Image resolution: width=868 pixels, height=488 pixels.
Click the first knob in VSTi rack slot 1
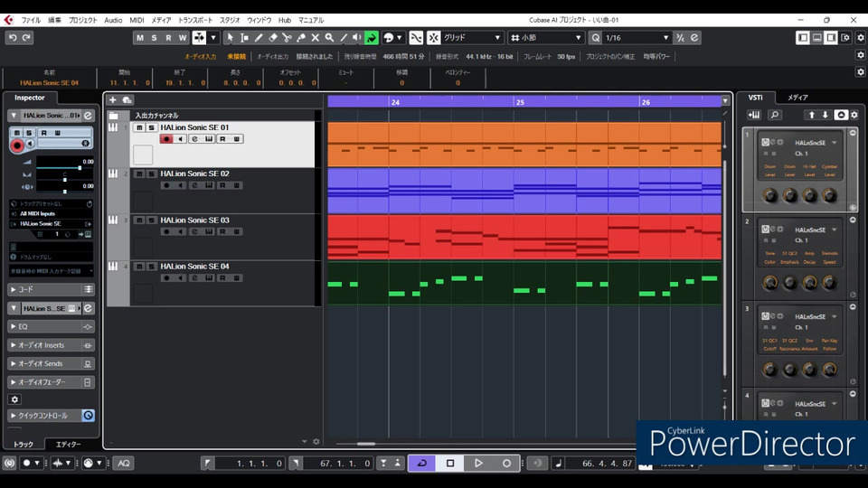coord(770,195)
